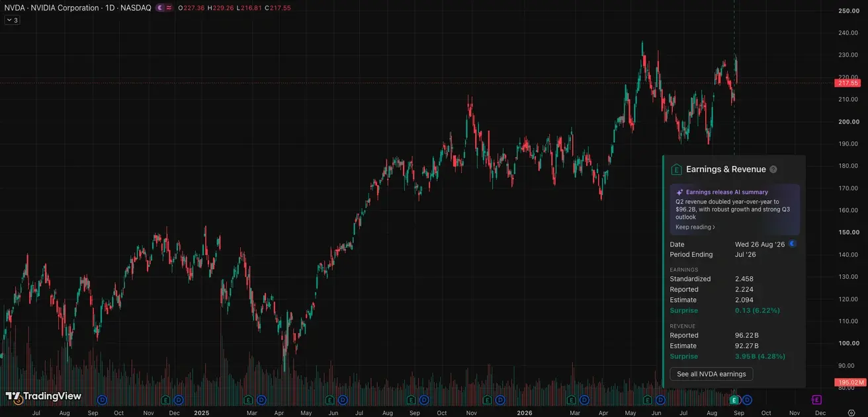This screenshot has width=868, height=417.
Task: Click the NVDA NVIDIA Corporation symbol title
Action: 50,8
